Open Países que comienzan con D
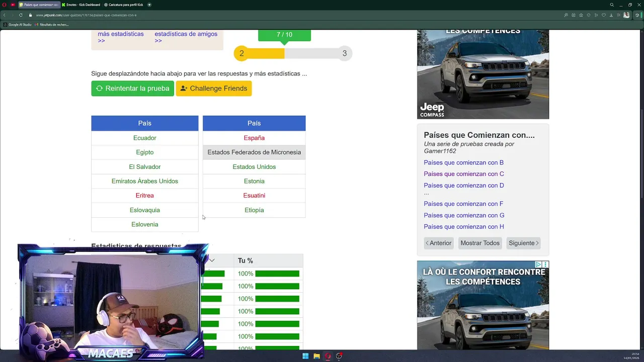 (463, 186)
